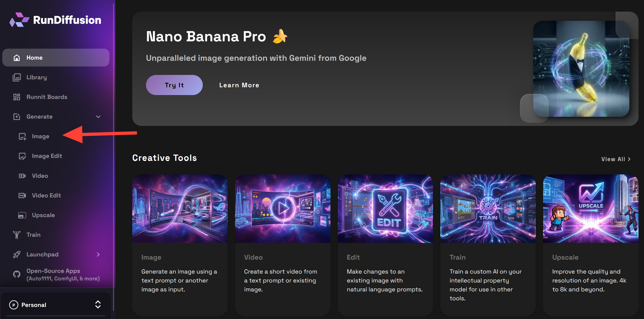Click 'Make changes to an existing image' description
Image resolution: width=644 pixels, height=319 pixels.
coord(385,280)
